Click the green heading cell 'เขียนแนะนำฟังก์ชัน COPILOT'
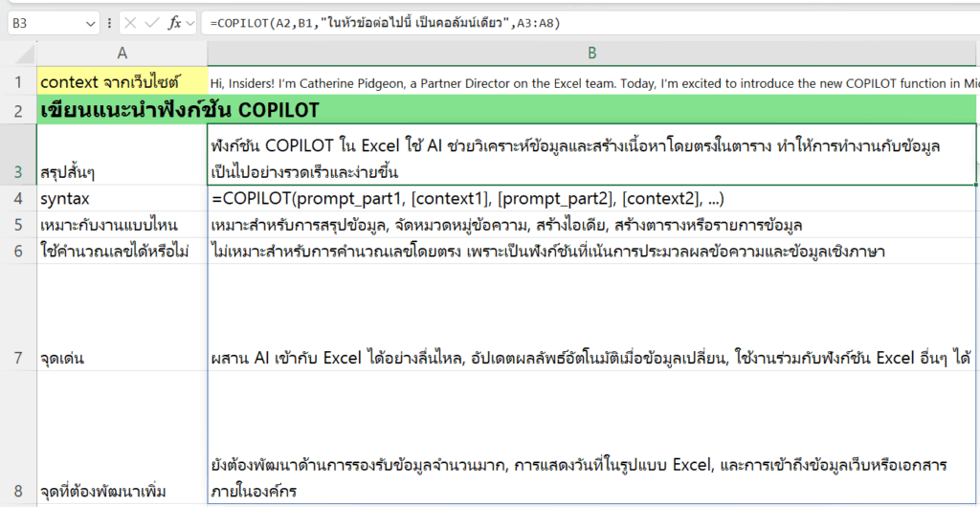 pyautogui.click(x=122, y=109)
